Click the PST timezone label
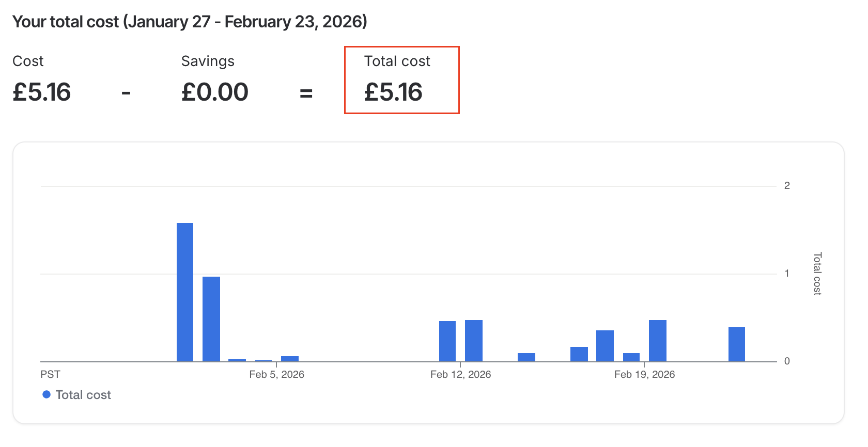Viewport: 868px width, 447px height. [50, 374]
